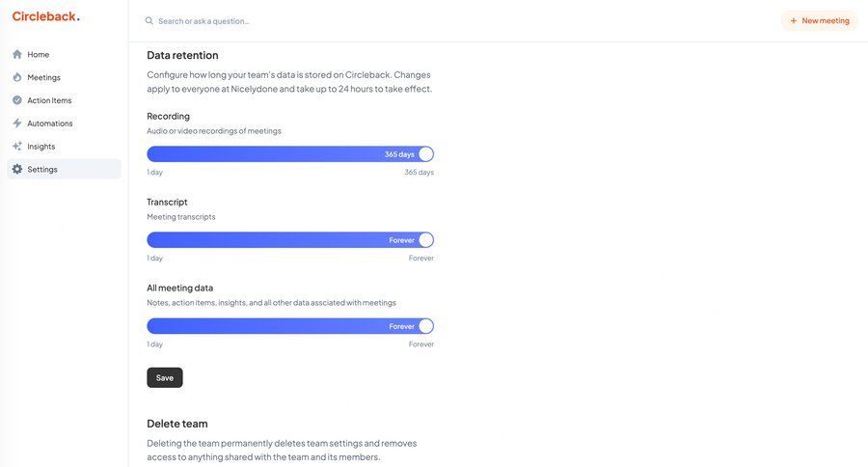Go to Action Items section

[49, 100]
